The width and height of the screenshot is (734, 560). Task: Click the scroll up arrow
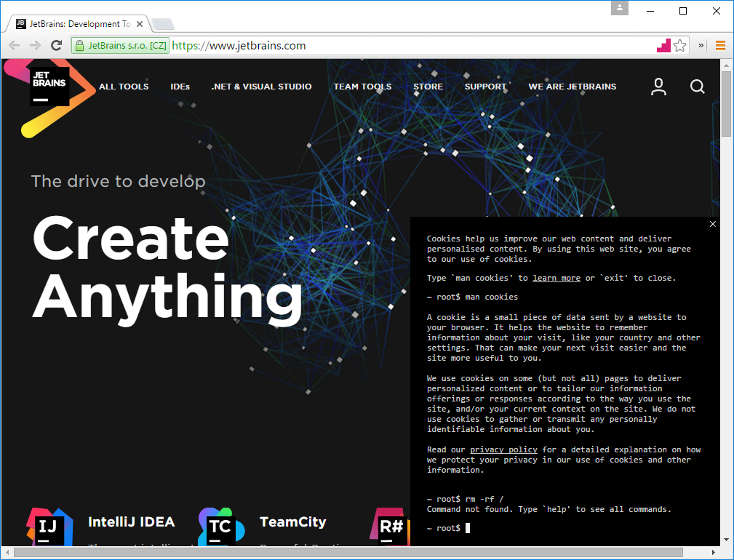tap(726, 65)
